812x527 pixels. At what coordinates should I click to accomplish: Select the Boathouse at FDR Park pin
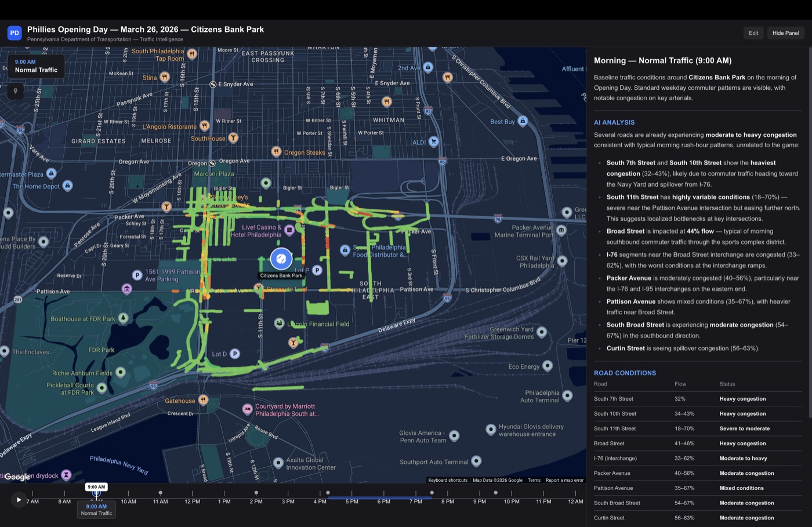123,318
